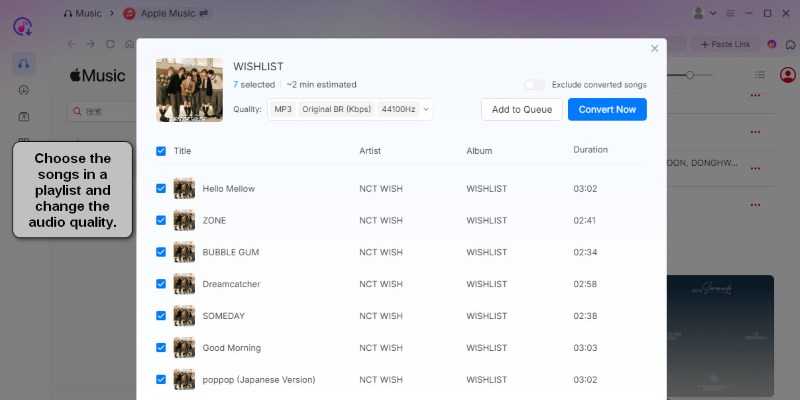Sort by Duration column header
The width and height of the screenshot is (800, 400).
590,149
